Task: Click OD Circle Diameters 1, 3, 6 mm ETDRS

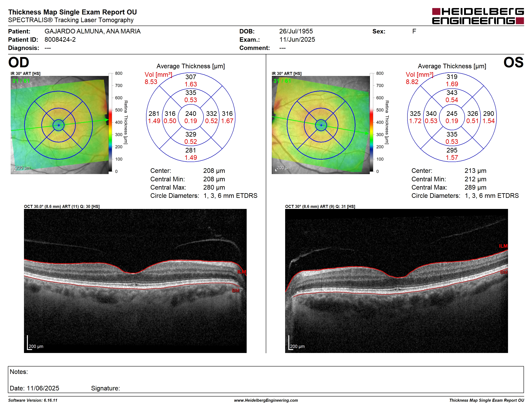Action: pyautogui.click(x=231, y=196)
